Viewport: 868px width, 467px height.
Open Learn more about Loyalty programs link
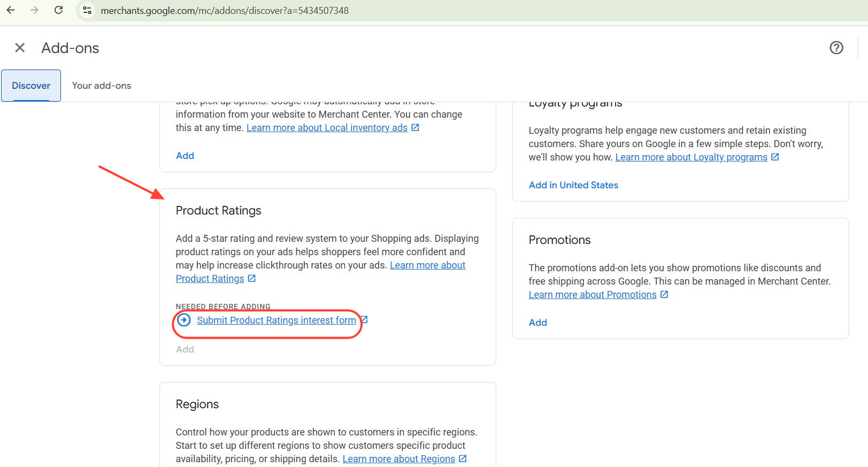tap(691, 157)
